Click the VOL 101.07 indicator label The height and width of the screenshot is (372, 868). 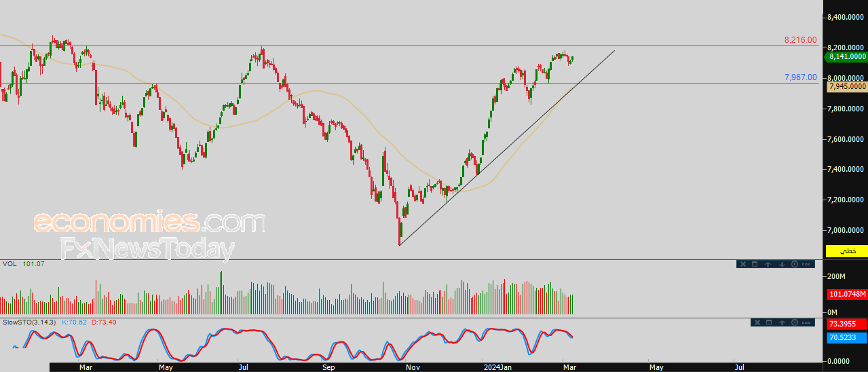24,263
